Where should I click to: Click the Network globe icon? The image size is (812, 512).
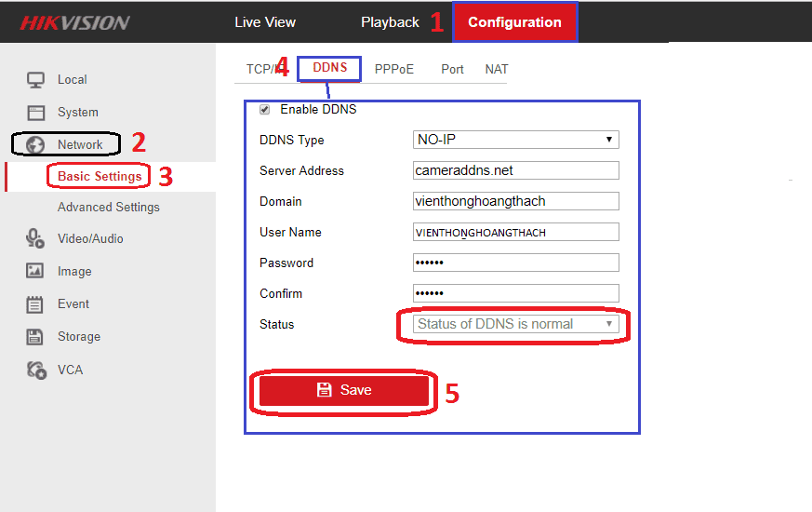[x=35, y=145]
